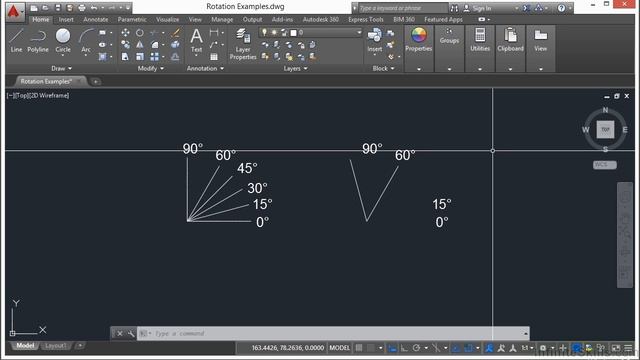Click the Offset tool icon
The width and height of the screenshot is (640, 360).
pos(176,57)
